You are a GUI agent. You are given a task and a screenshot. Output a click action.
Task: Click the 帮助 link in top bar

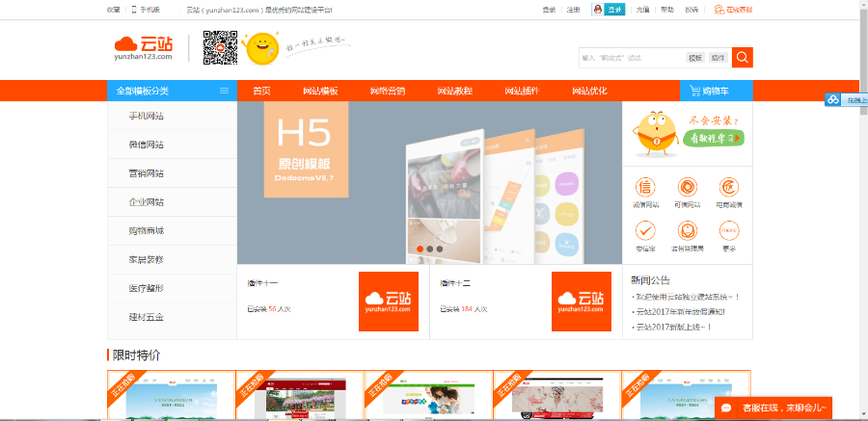pos(667,10)
